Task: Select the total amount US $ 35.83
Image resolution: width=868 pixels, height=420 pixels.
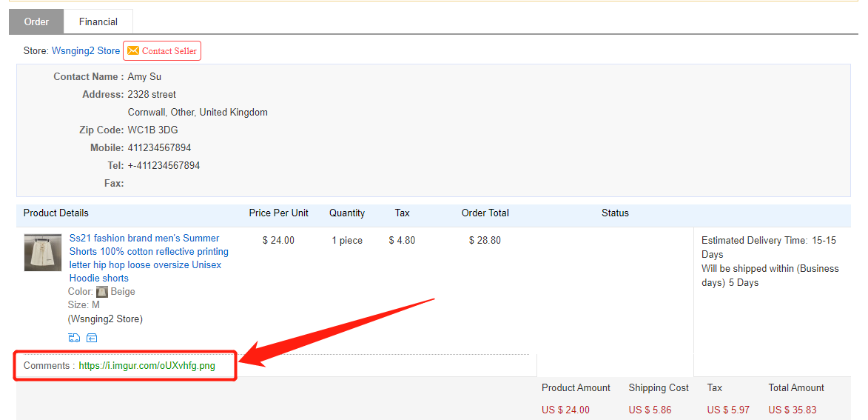Action: [x=793, y=410]
